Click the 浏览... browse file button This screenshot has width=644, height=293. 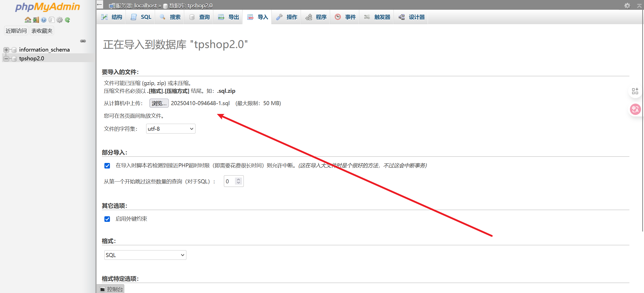(159, 103)
